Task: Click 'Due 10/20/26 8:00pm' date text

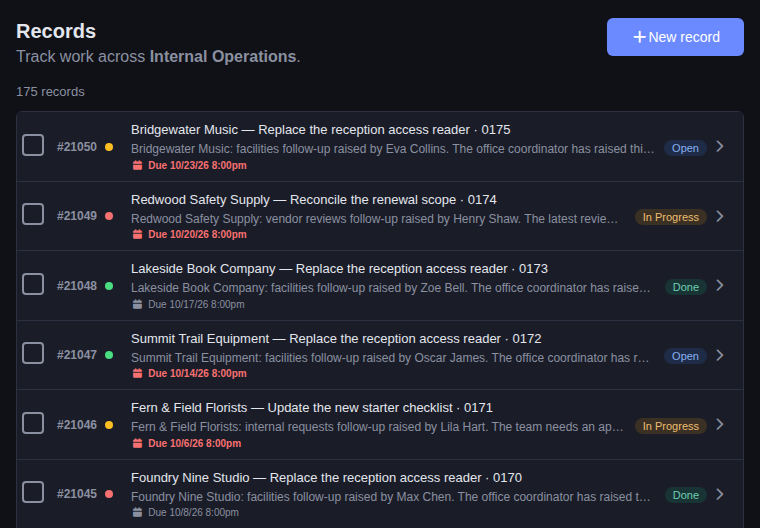Action: [x=197, y=235]
